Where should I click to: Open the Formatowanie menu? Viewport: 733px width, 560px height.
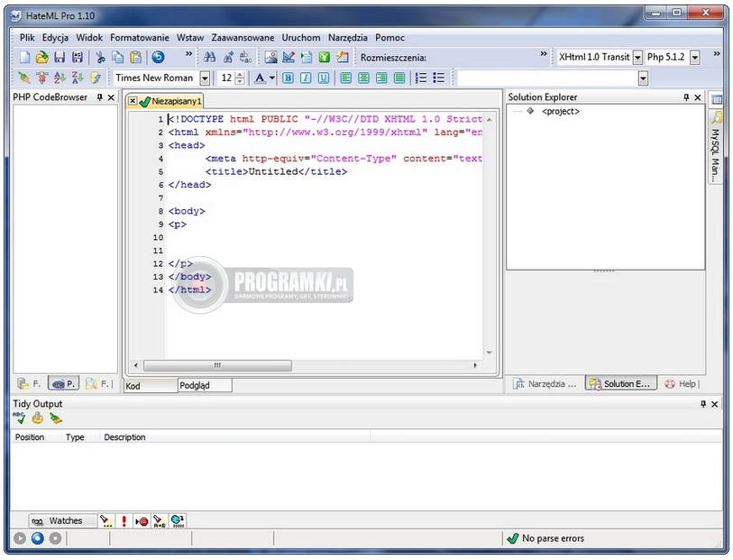[140, 37]
